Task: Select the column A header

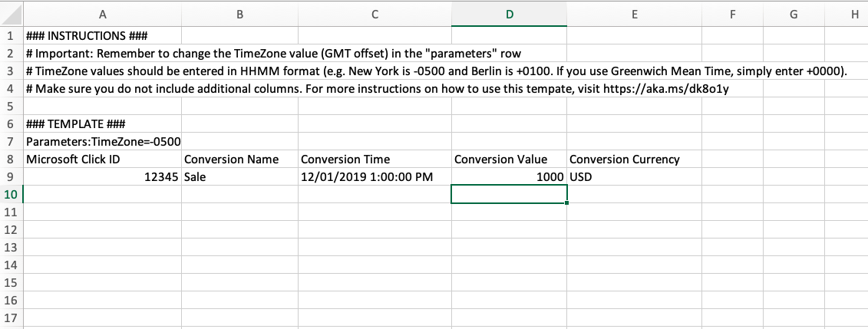Action: point(102,13)
